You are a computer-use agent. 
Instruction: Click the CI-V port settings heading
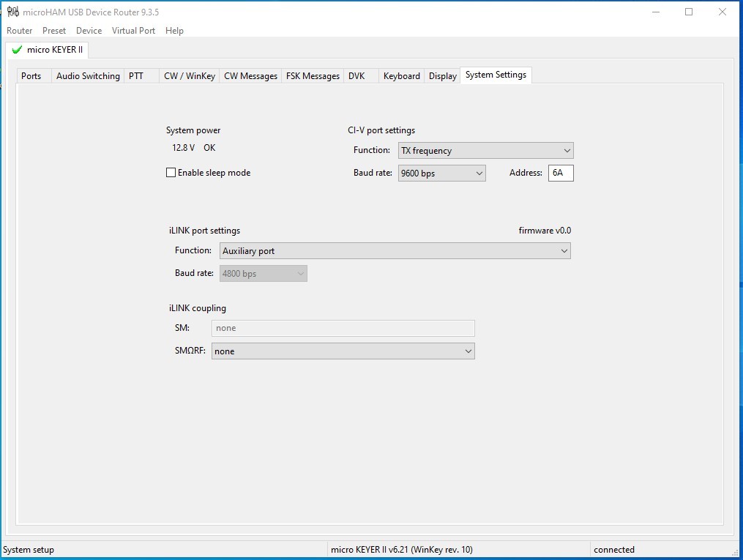(x=381, y=130)
